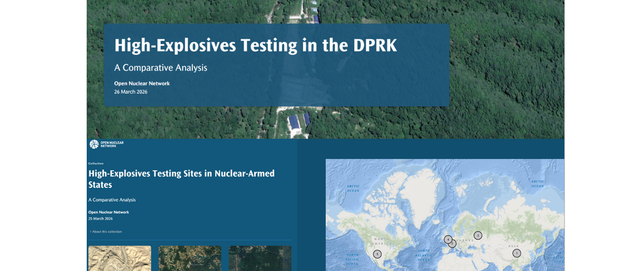Open the tan terrain thumbnail card

point(120,259)
